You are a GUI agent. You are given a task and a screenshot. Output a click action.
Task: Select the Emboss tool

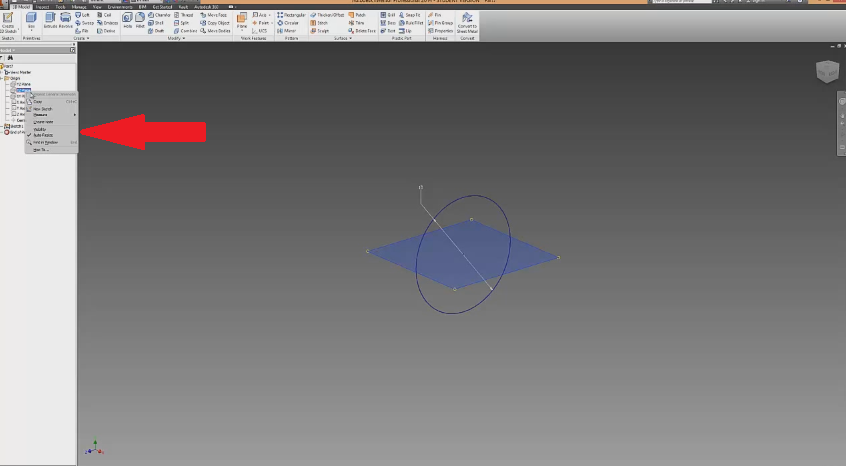107,23
